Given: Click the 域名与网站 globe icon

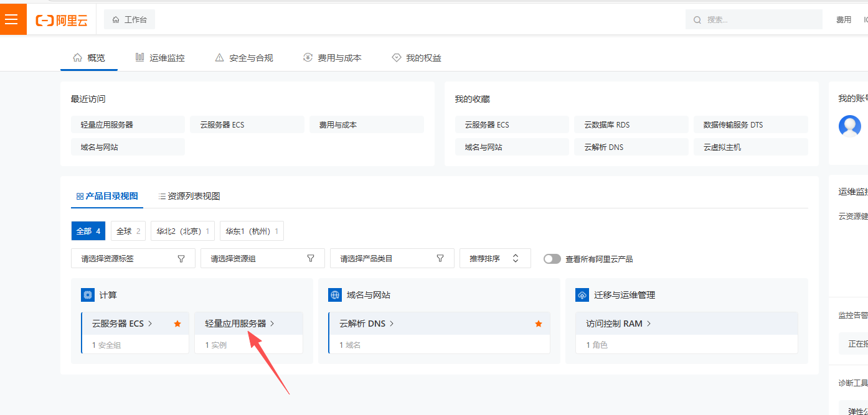Looking at the screenshot, I should [x=334, y=295].
